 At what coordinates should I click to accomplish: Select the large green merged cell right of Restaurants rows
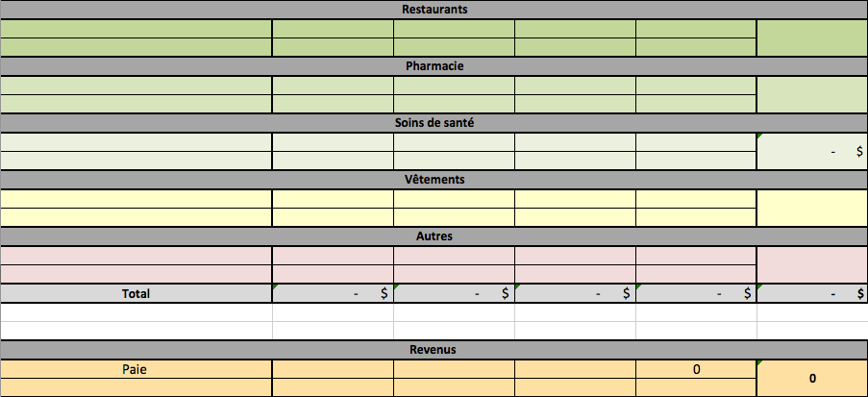click(811, 38)
